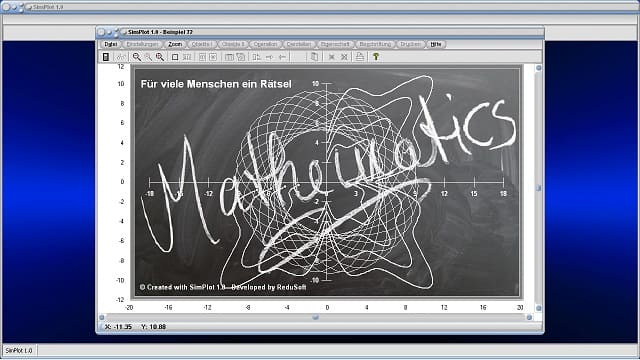Click the greyed curve plot toolbar icon
This screenshot has height=360, width=640.
point(121,57)
